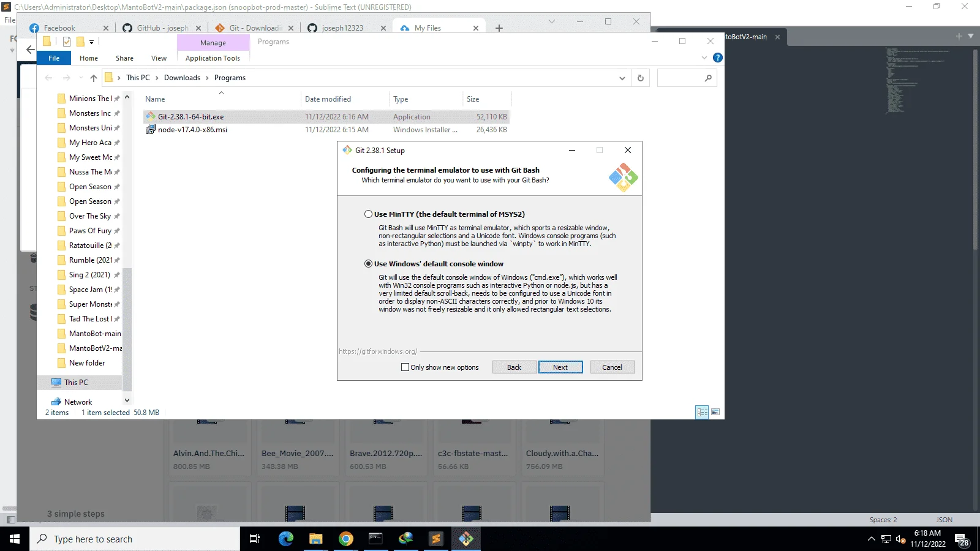Expand the chevron after Downloads in address bar
The image size is (980, 551).
pos(207,78)
